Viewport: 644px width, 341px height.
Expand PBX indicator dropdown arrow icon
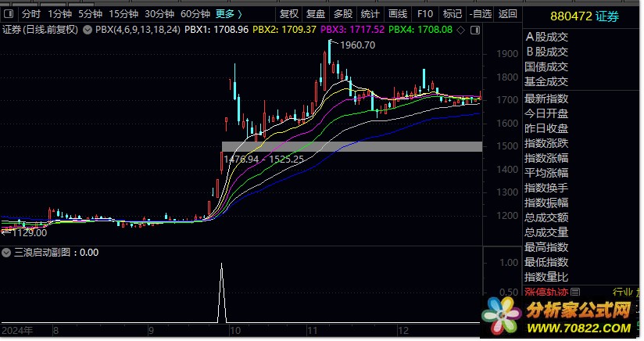pos(88,30)
